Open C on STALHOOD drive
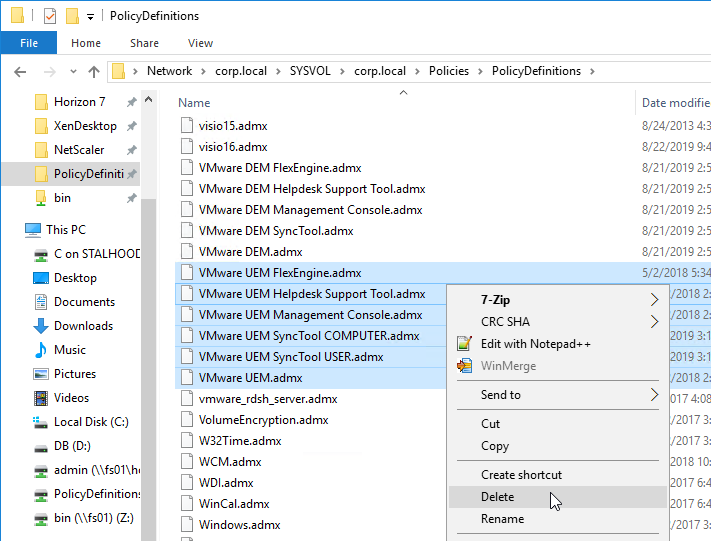The image size is (711, 541). coord(97,254)
